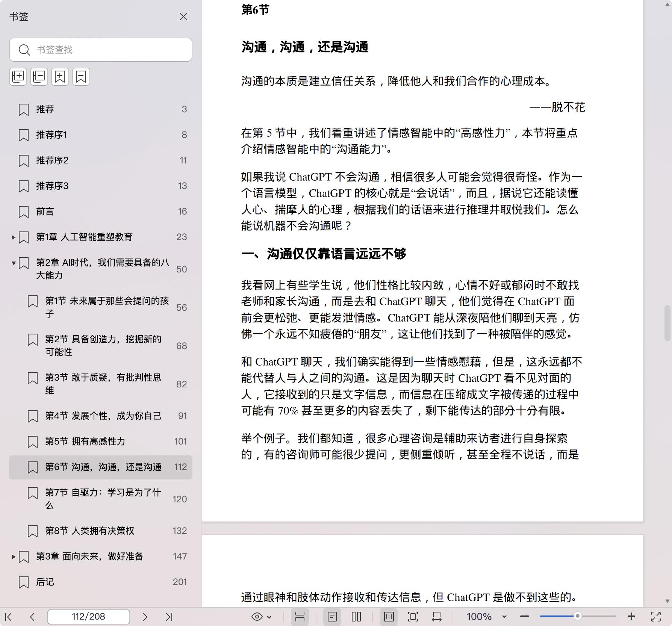
Task: Go to 第4节 发展个性
Action: pos(101,416)
